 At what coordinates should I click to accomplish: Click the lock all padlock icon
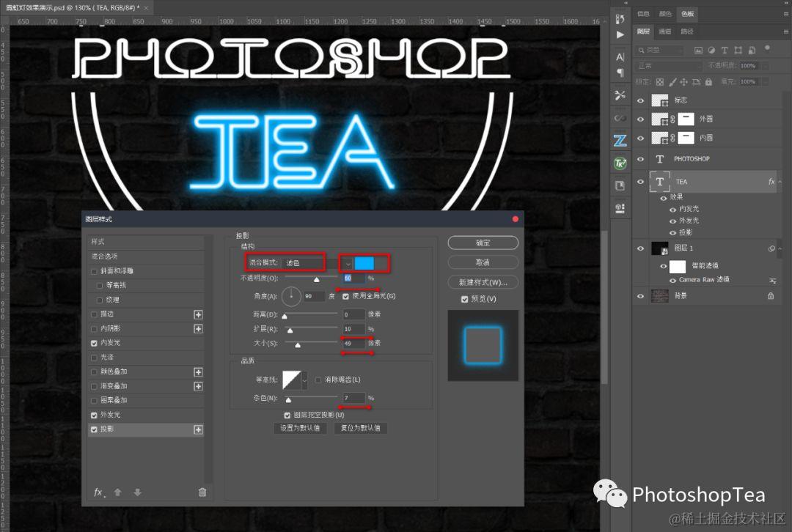point(708,82)
